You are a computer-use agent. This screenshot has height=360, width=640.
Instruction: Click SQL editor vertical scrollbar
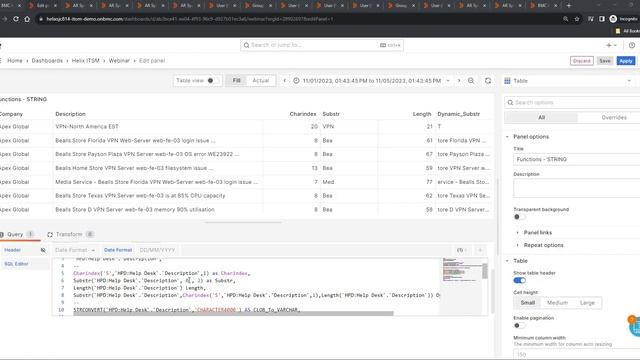485,271
